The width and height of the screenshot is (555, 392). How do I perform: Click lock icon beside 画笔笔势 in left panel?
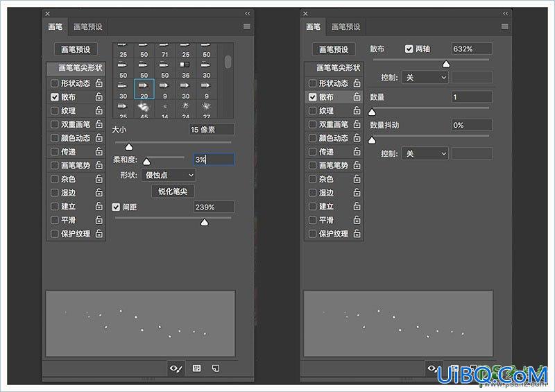99,165
